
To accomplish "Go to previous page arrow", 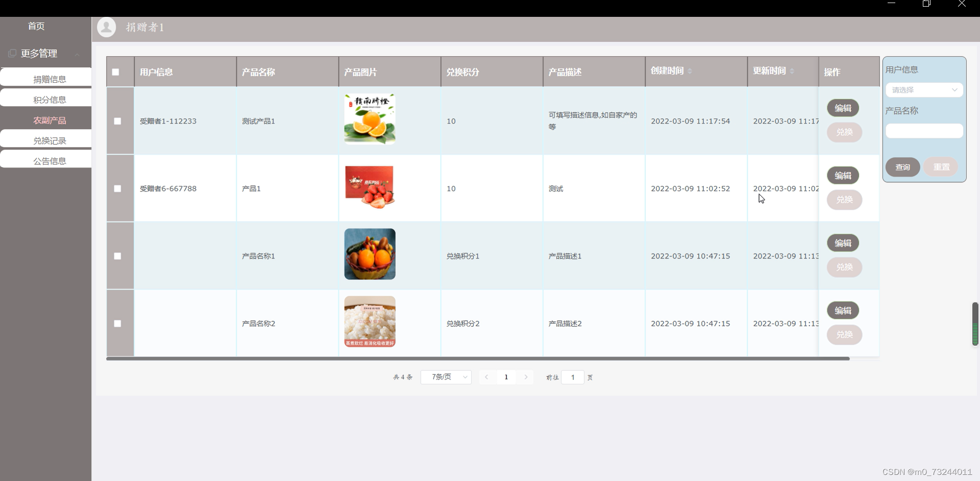I will [x=486, y=377].
